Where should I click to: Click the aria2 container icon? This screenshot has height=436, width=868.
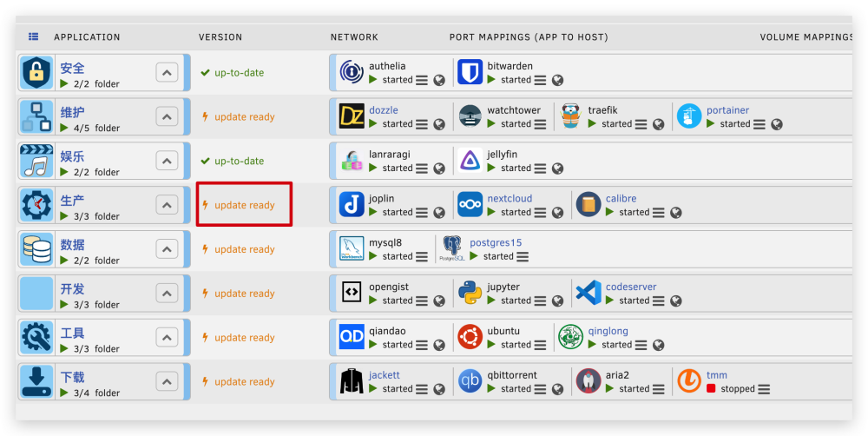pos(589,381)
